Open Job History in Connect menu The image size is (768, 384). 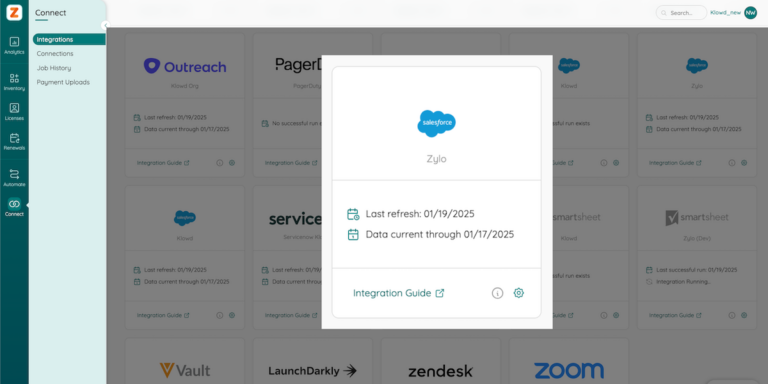[x=54, y=68]
